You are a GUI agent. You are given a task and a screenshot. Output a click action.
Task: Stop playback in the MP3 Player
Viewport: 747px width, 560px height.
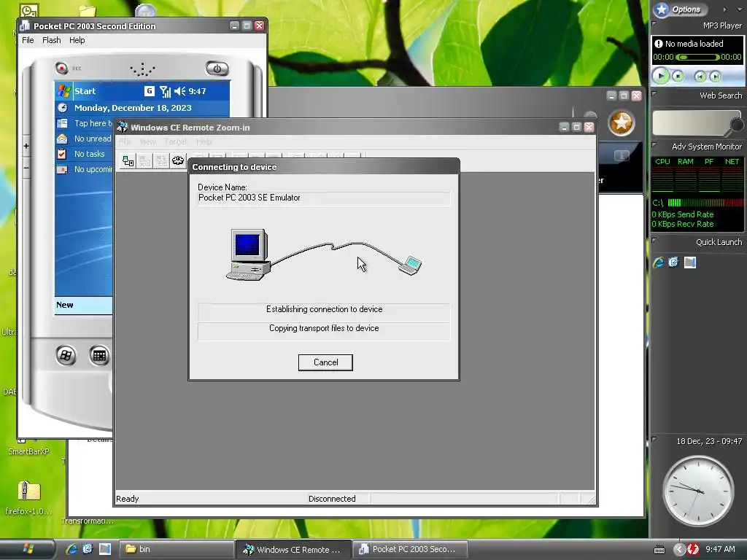coord(678,76)
